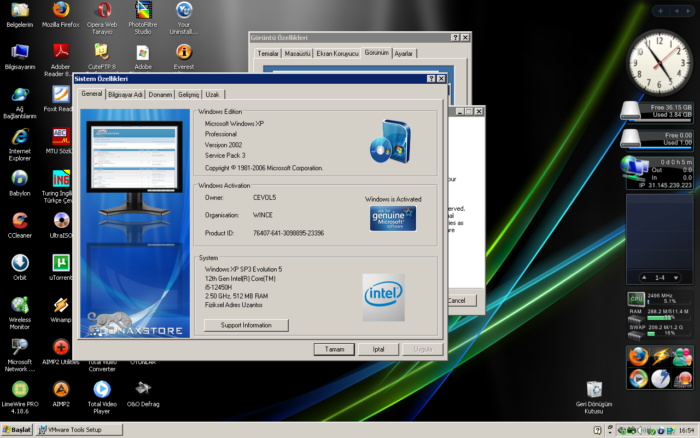This screenshot has width=700, height=438.
Task: Click Tamam in Sistem Özellikleri
Action: (334, 349)
